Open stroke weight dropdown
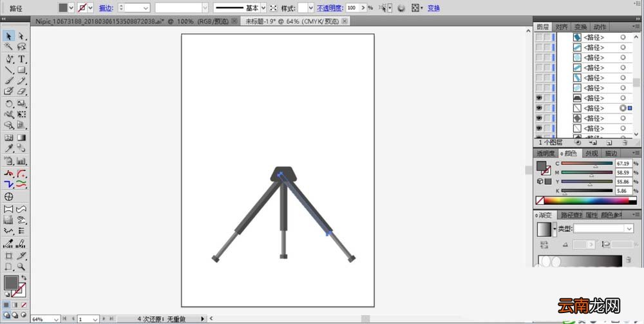The image size is (644, 324). (146, 8)
